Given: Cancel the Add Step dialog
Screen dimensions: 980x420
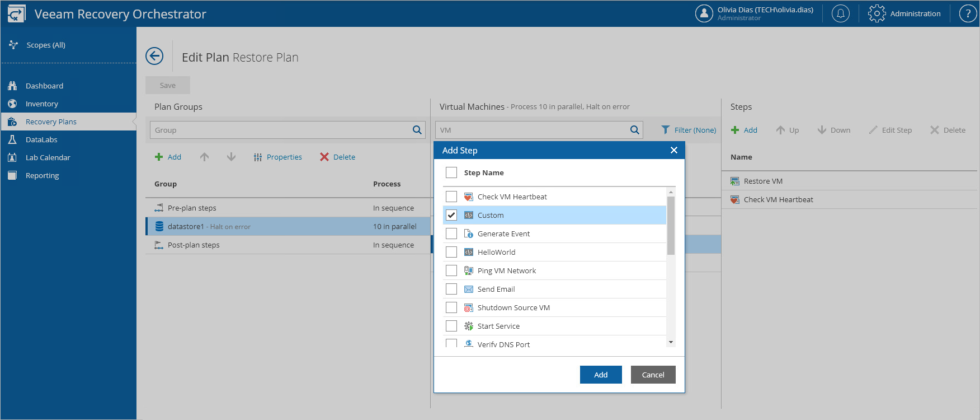Looking at the screenshot, I should tap(653, 375).
